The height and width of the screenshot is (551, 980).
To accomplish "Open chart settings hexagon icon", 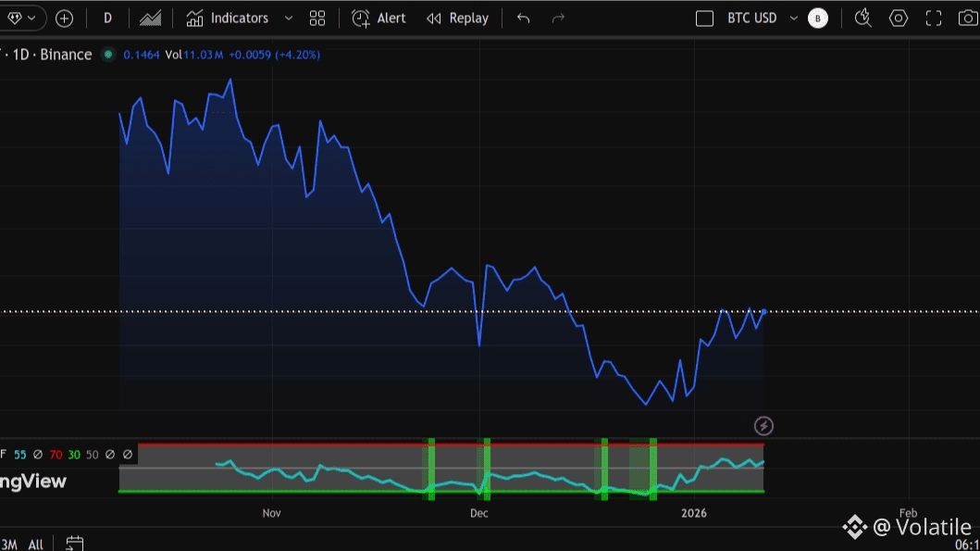I will (x=898, y=19).
